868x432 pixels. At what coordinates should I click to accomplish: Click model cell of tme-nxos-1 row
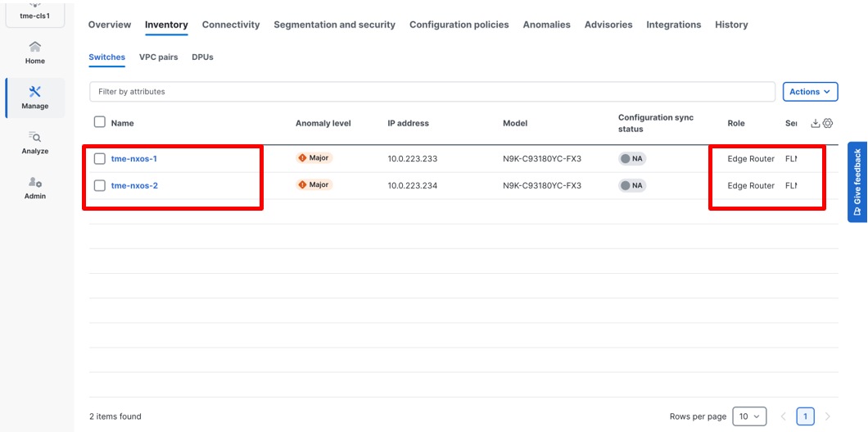(542, 159)
